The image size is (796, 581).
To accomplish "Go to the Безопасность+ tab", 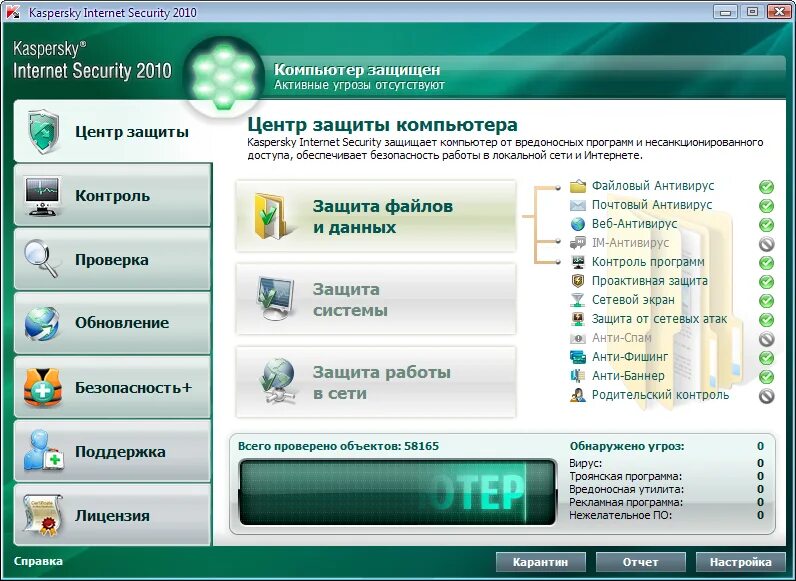I will pyautogui.click(x=113, y=387).
